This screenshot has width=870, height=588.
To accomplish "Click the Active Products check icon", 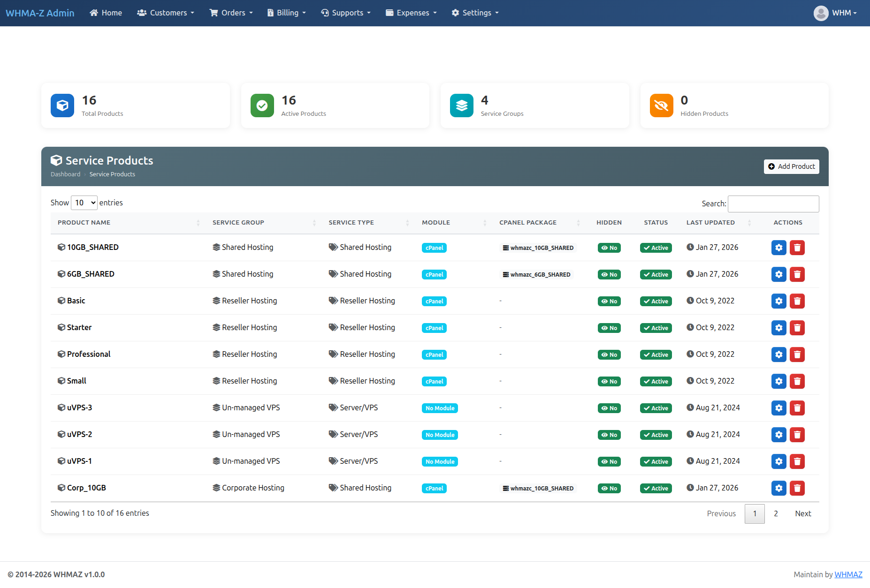I will (x=262, y=106).
